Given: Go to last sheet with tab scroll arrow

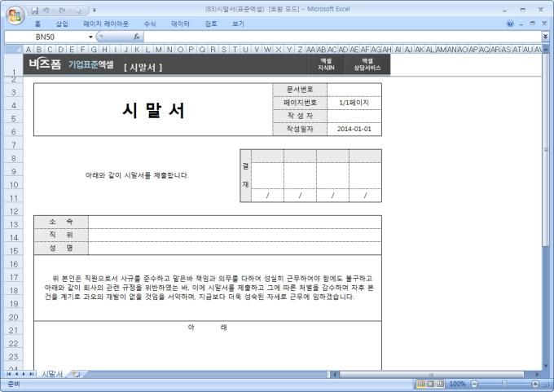Looking at the screenshot, I should 32,374.
